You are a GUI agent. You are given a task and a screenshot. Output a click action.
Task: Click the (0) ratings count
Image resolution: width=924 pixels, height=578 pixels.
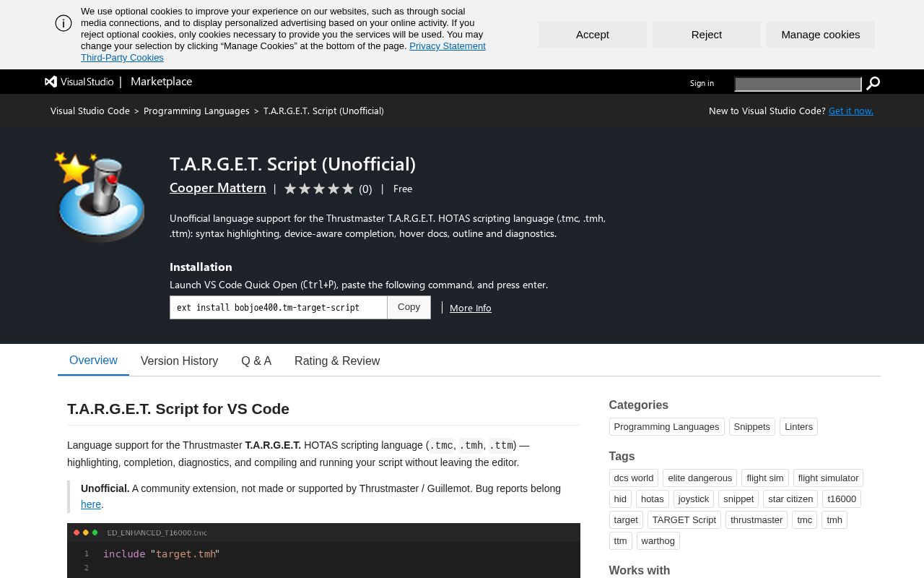(365, 189)
